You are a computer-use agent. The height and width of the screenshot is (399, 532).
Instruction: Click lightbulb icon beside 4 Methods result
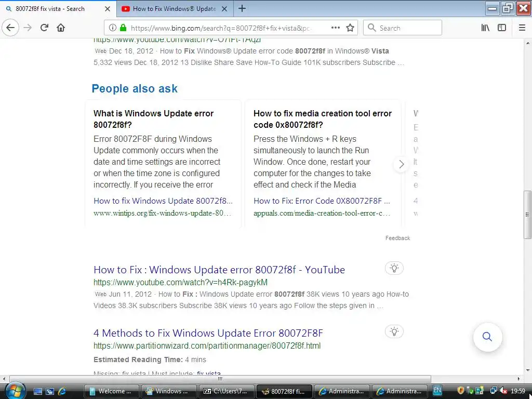point(394,331)
